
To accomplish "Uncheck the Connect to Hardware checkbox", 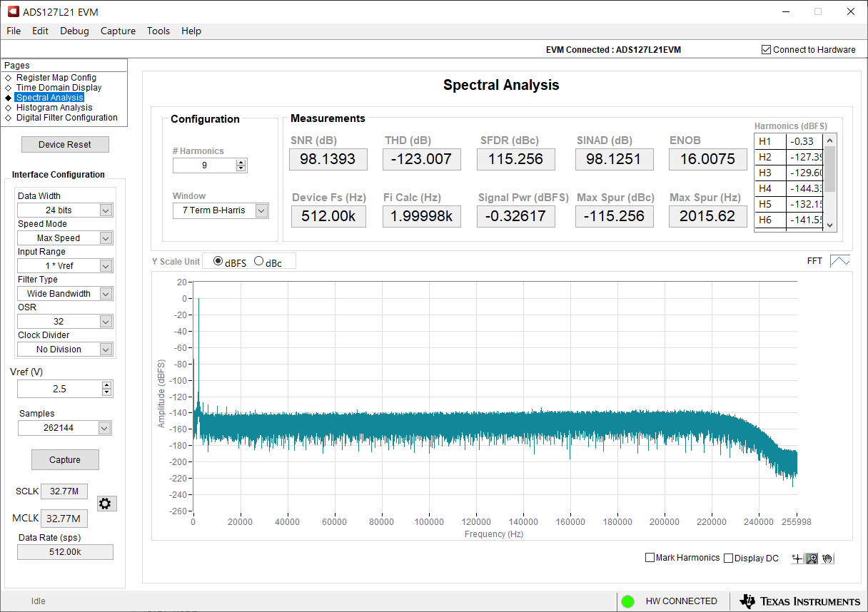I will [x=767, y=50].
